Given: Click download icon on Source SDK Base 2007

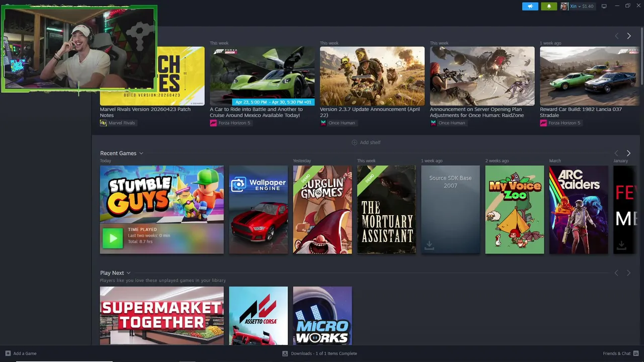Looking at the screenshot, I should point(429,245).
